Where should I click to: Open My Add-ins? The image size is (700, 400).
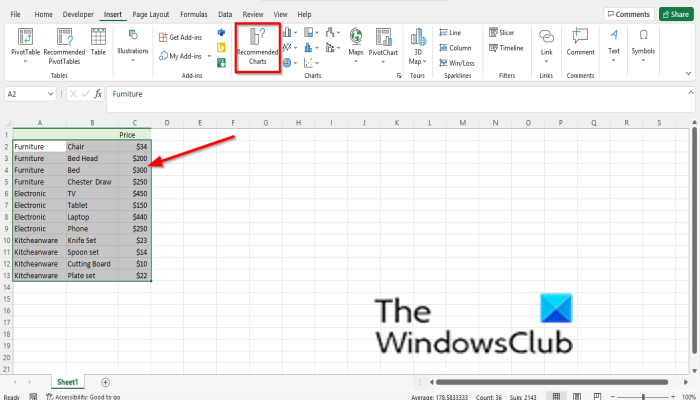click(x=180, y=56)
